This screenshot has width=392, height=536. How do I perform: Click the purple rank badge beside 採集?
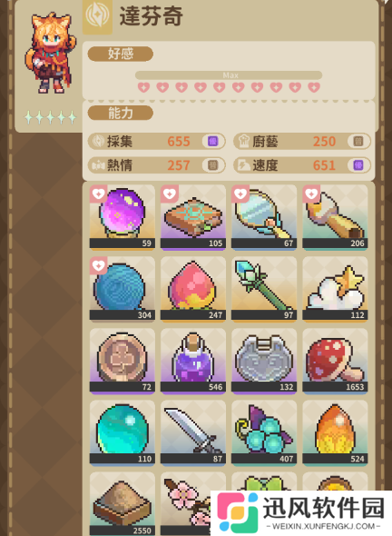[212, 141]
